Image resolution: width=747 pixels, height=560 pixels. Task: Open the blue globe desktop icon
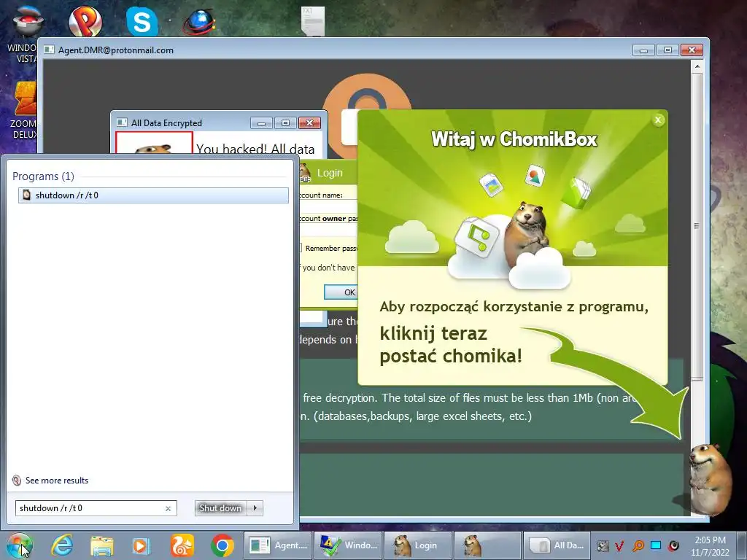pyautogui.click(x=200, y=23)
